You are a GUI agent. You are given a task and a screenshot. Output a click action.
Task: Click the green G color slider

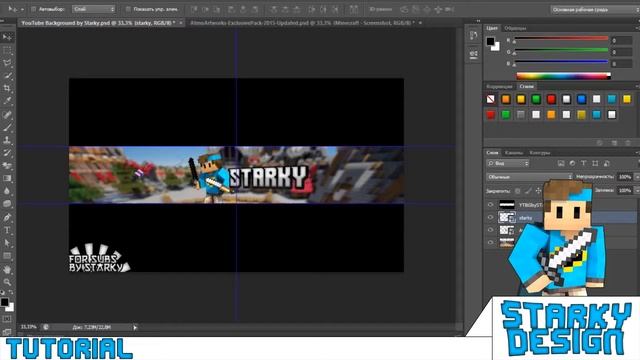[561, 50]
